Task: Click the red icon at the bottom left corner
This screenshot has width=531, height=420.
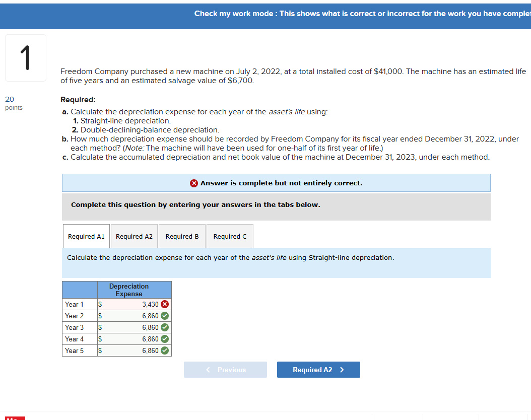Action: (x=15, y=418)
